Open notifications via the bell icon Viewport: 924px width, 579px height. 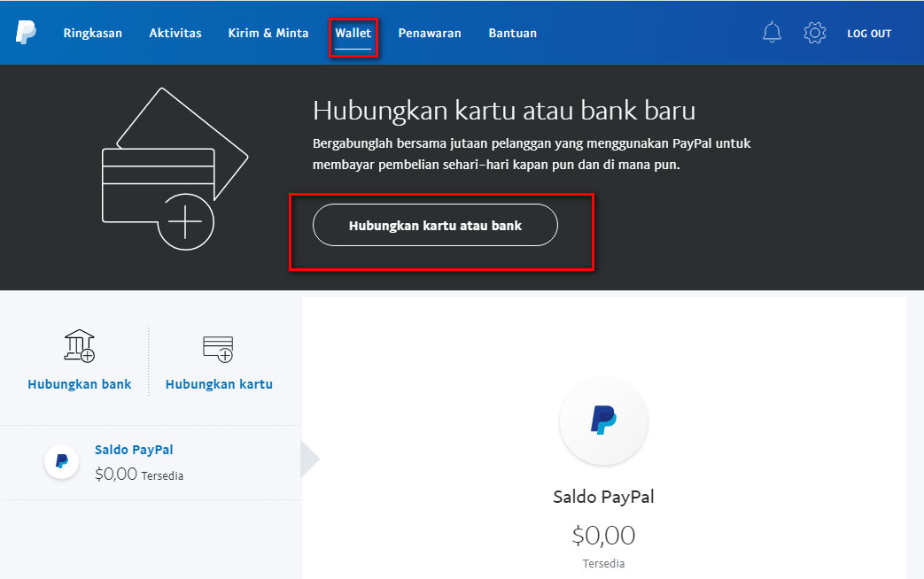tap(771, 32)
